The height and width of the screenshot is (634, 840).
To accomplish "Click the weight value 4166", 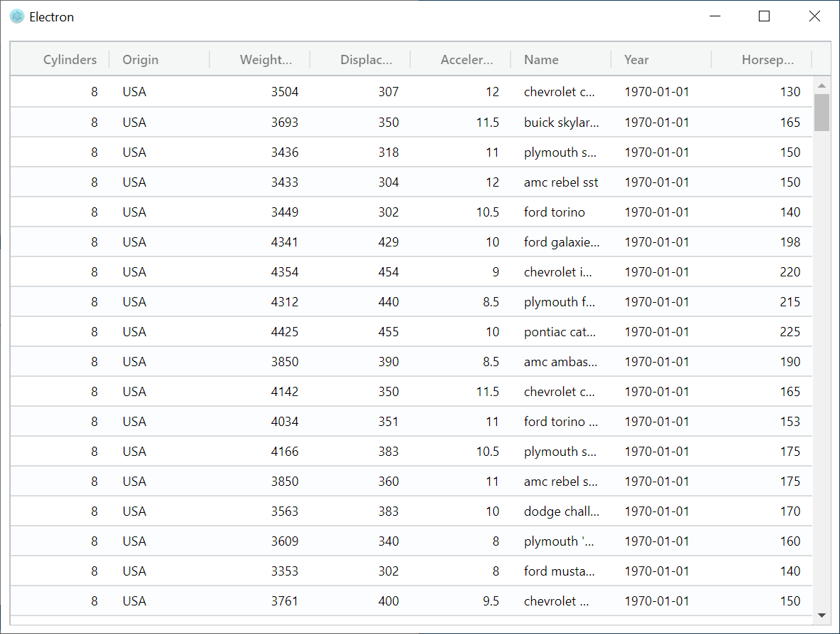I will (285, 452).
